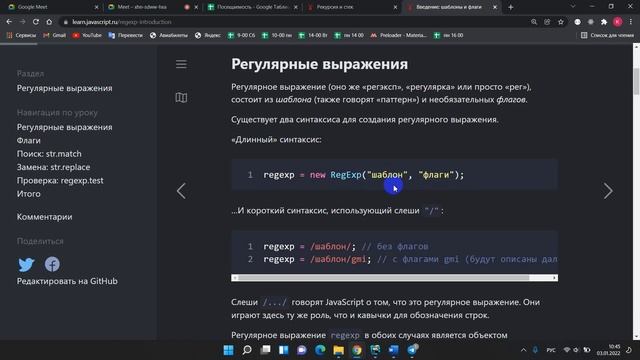The width and height of the screenshot is (640, 360).
Task: Open the Перевести bookmark
Action: [126, 36]
